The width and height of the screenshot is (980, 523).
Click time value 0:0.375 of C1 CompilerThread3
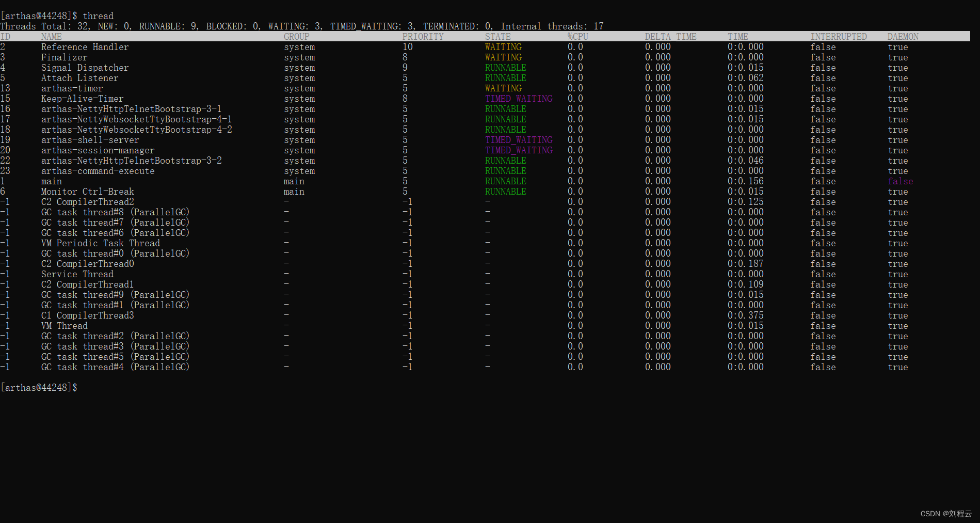pos(746,315)
